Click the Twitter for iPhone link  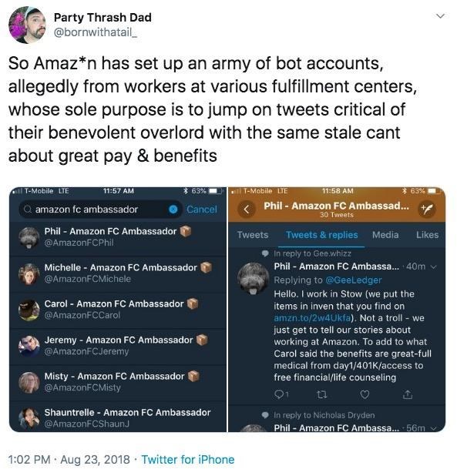[x=188, y=459]
